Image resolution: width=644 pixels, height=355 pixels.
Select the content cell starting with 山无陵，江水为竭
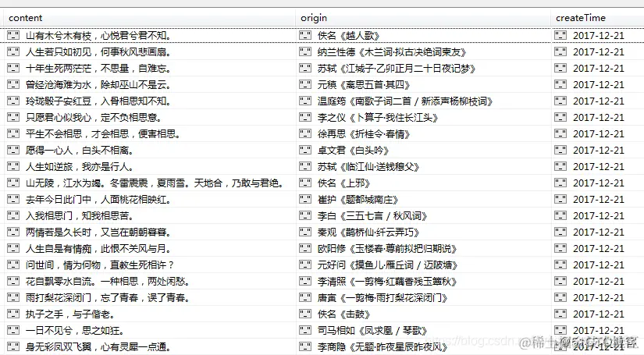pos(155,183)
